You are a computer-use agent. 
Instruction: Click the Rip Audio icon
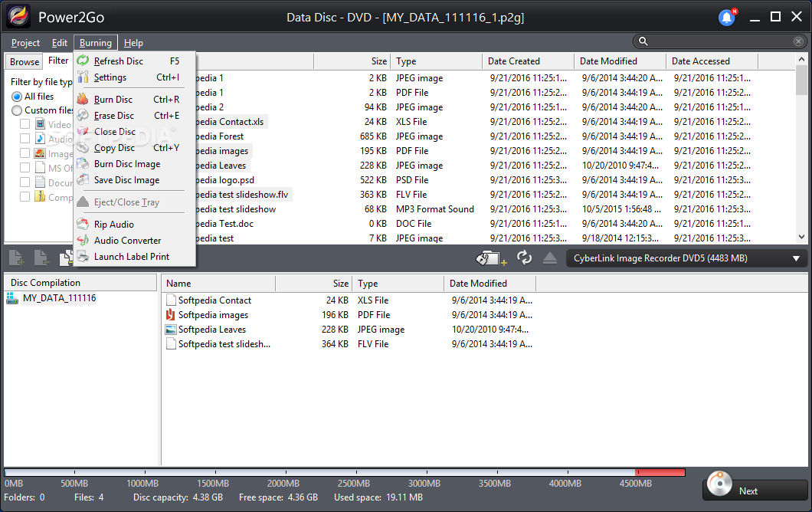tap(83, 224)
